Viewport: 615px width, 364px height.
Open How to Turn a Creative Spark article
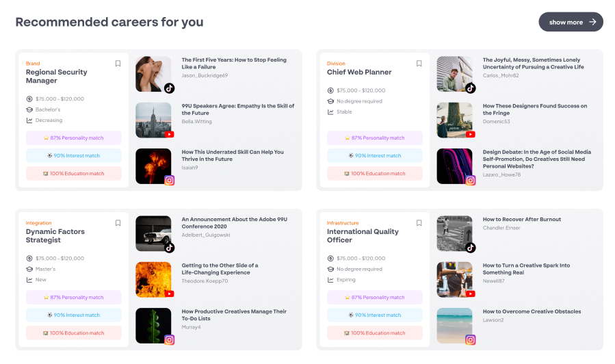pyautogui.click(x=526, y=269)
